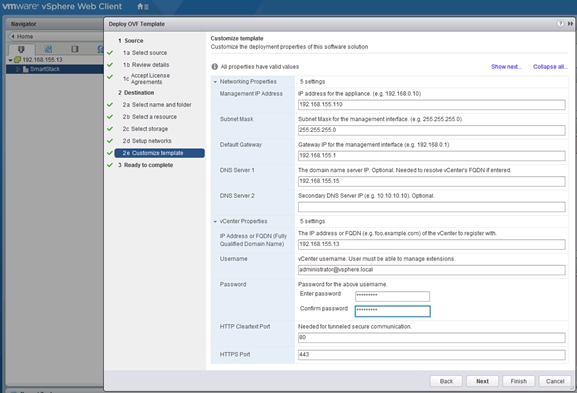Click the vCenter IP Address or FQDN field
Viewport: 577px width, 393px height.
point(431,244)
